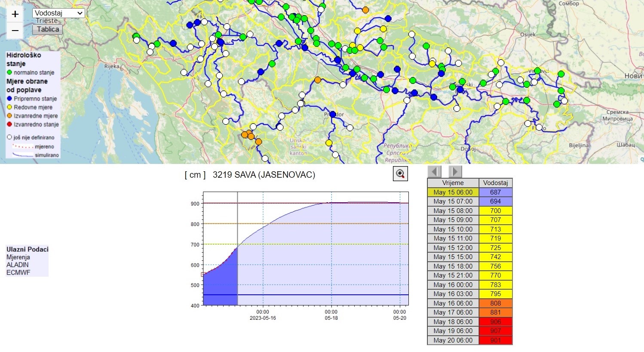Viewport: 644px width, 352px height.
Task: Zoom out the map with minus button
Action: click(x=15, y=31)
